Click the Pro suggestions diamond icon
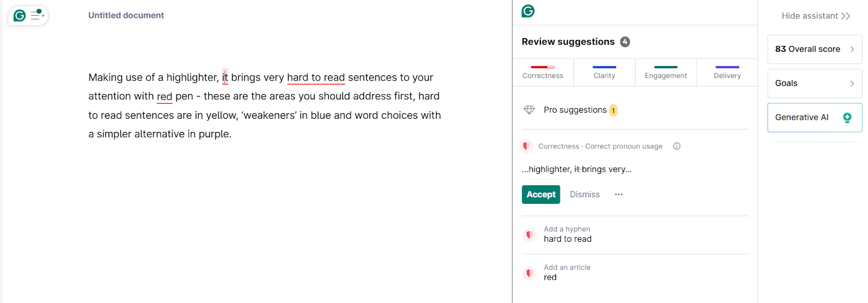This screenshot has width=868, height=303. (x=529, y=109)
